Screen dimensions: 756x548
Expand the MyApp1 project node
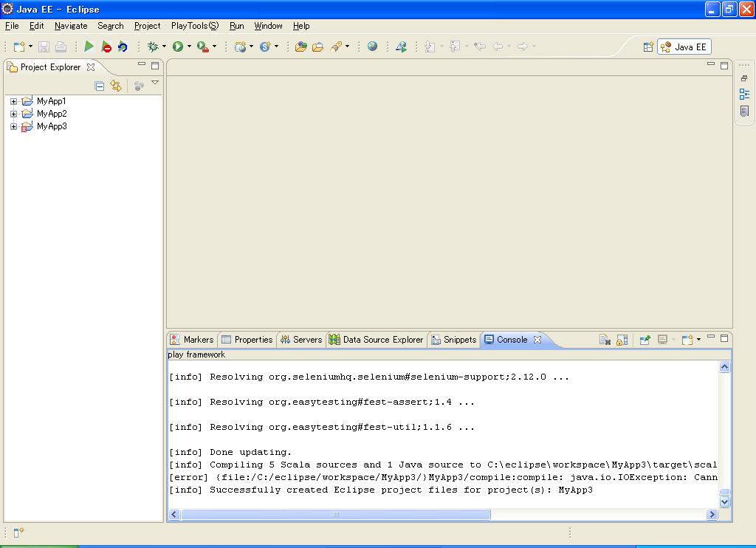(x=13, y=101)
